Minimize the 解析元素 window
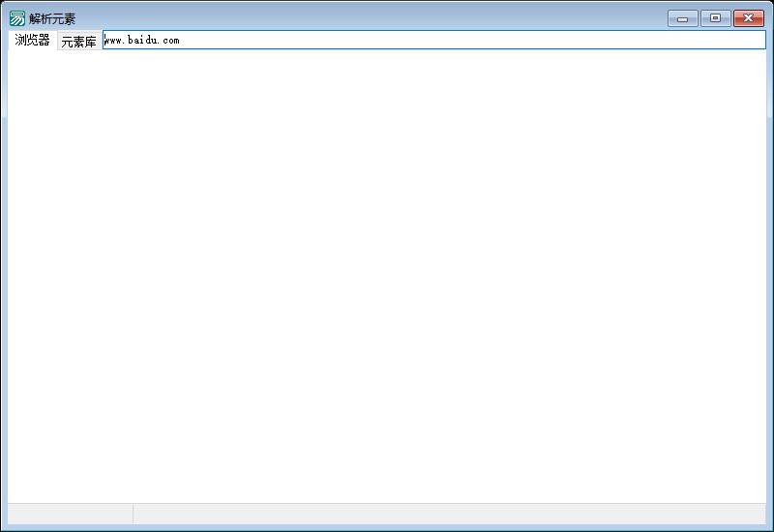The width and height of the screenshot is (774, 532). [x=683, y=18]
